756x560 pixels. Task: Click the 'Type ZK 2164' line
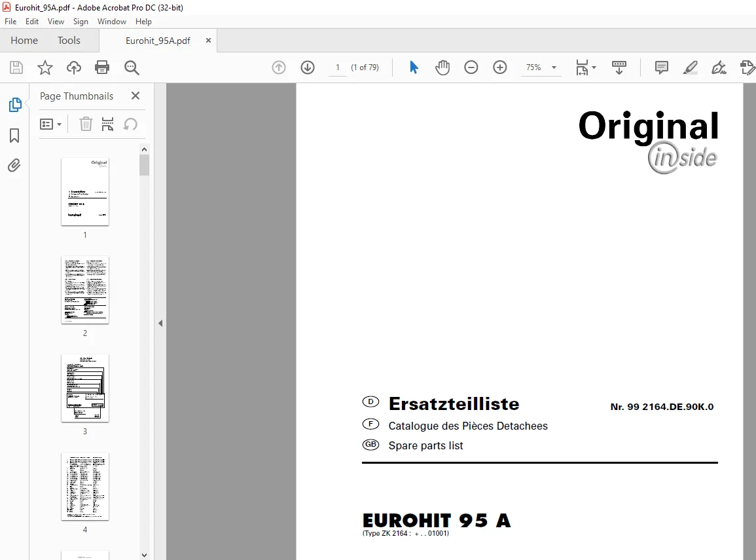[x=405, y=533]
